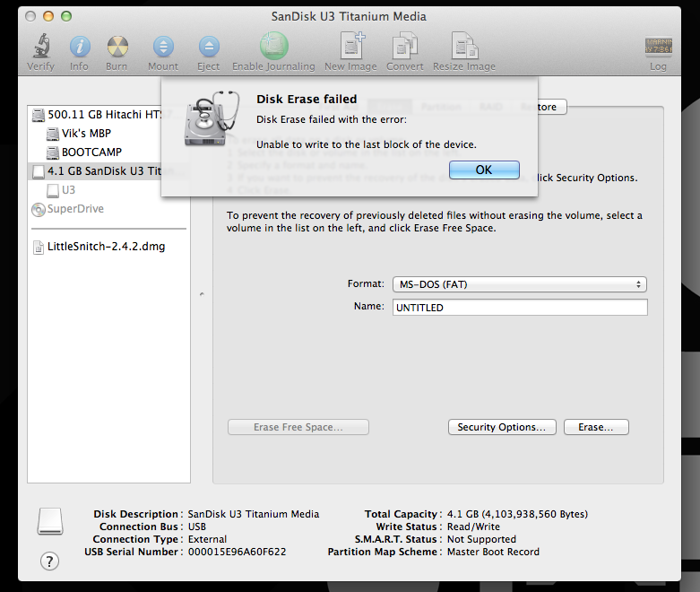The height and width of the screenshot is (592, 700).
Task: Click the Resize Image icon
Action: coord(464,46)
